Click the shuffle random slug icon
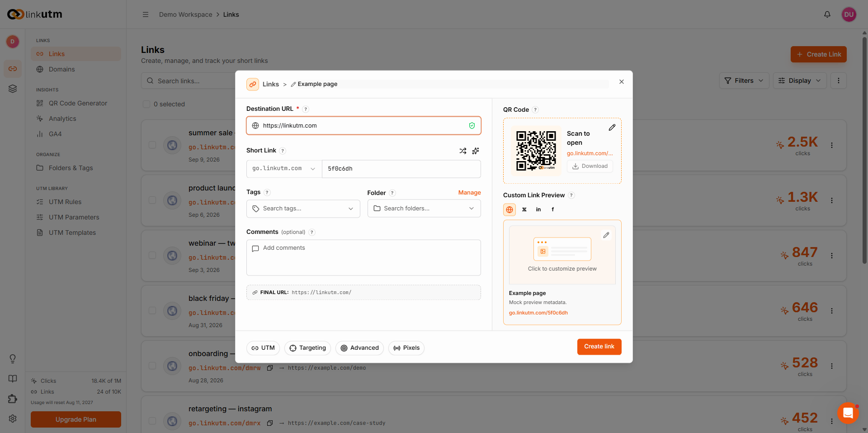This screenshot has height=433, width=868. pos(463,151)
